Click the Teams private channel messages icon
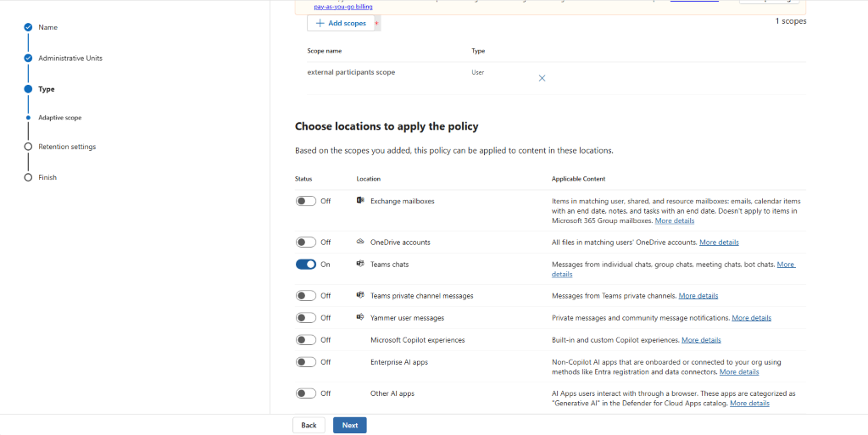868x435 pixels. coord(359,296)
